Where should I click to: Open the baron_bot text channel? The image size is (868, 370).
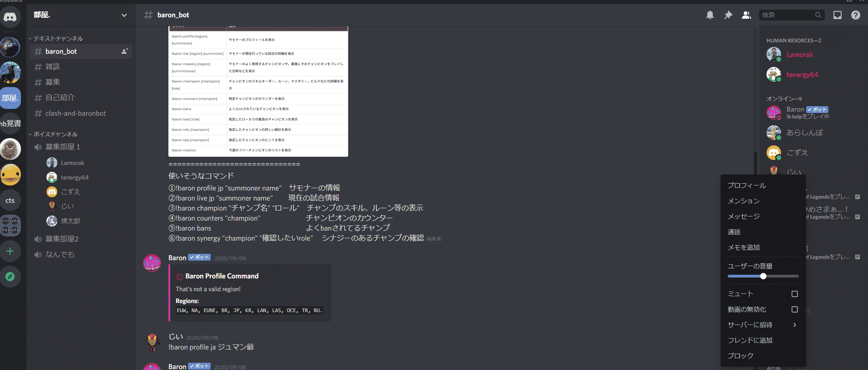click(x=81, y=51)
